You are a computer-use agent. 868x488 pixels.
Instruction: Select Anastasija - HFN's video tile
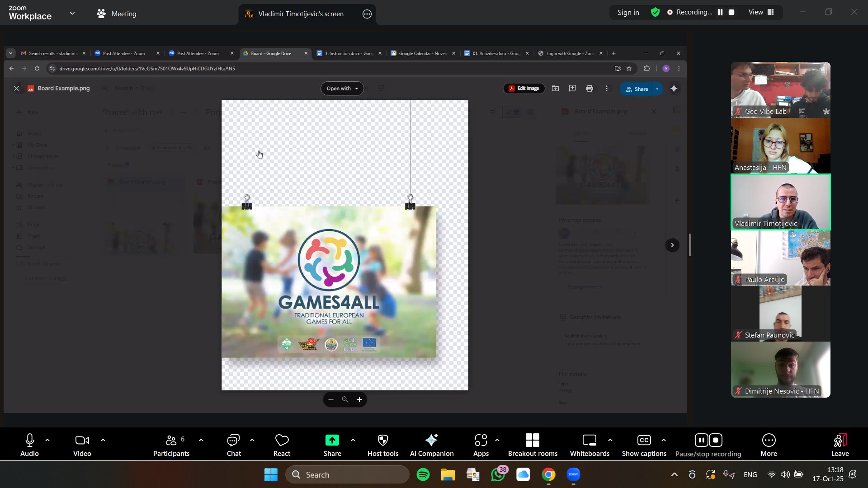(x=781, y=146)
